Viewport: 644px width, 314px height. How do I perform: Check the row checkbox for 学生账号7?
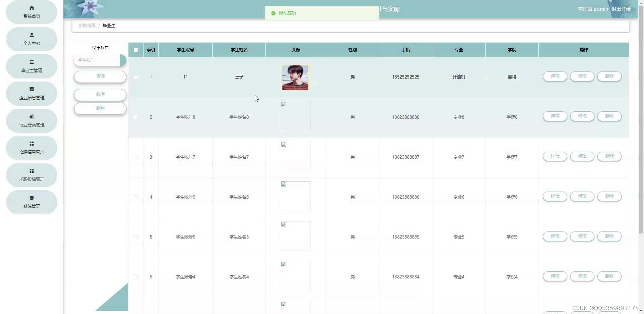coord(136,157)
